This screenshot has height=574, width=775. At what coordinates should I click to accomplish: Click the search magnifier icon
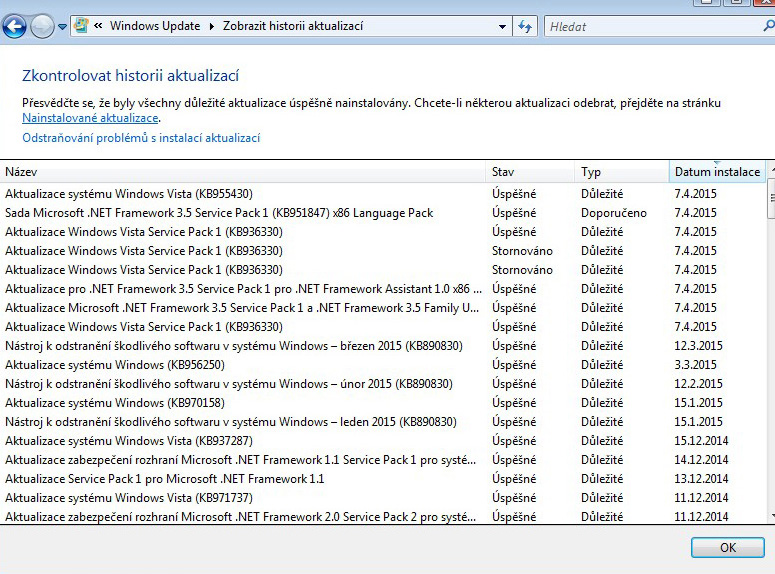[769, 26]
